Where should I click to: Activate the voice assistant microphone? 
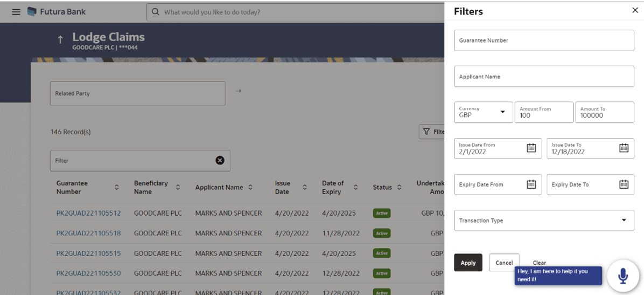(623, 276)
